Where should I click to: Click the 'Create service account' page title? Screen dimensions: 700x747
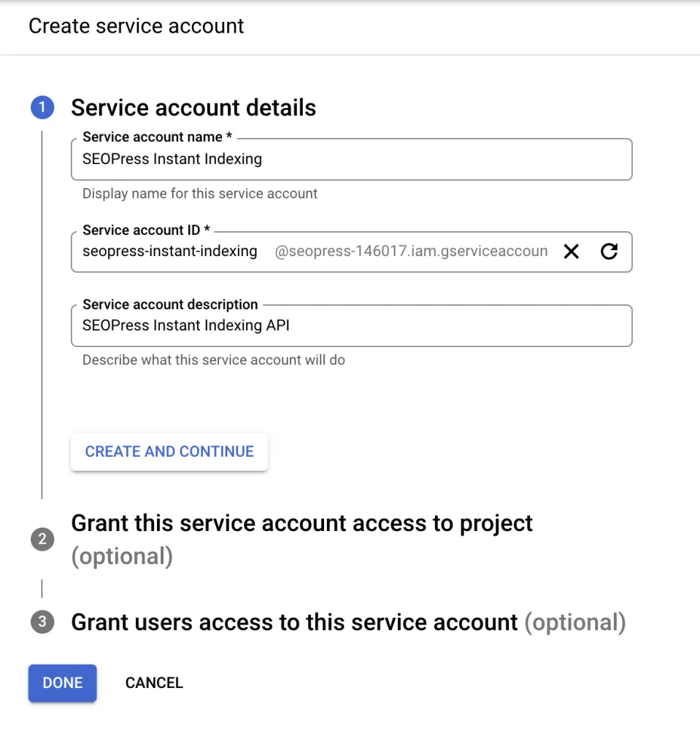[136, 26]
